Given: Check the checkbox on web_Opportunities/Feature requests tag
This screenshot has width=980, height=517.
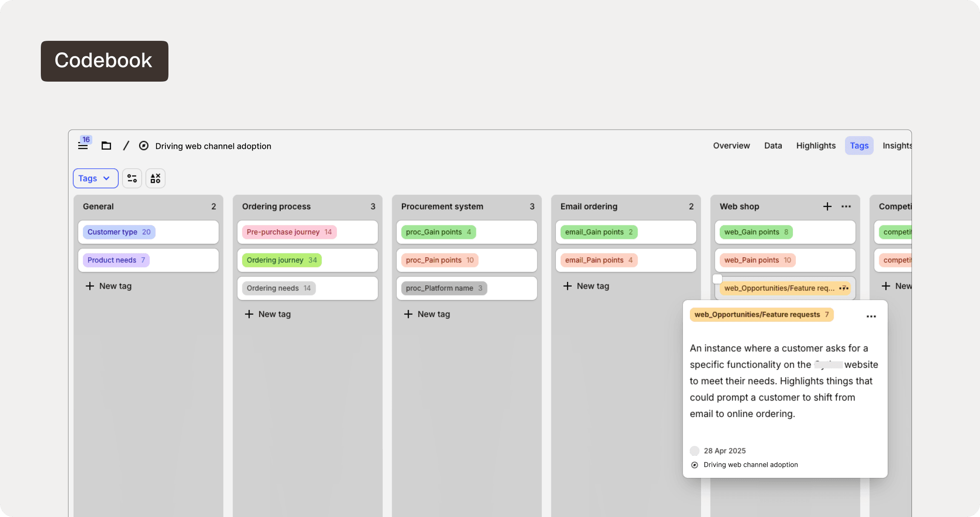Looking at the screenshot, I should [717, 279].
